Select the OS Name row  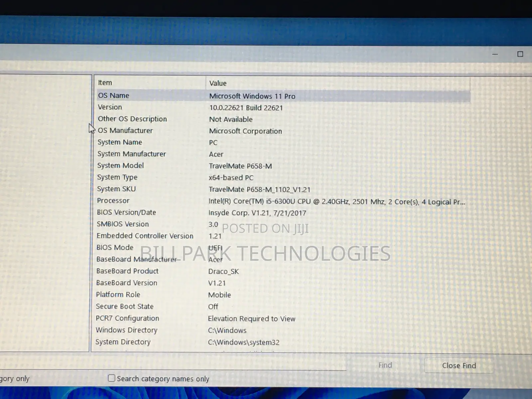[x=283, y=96]
